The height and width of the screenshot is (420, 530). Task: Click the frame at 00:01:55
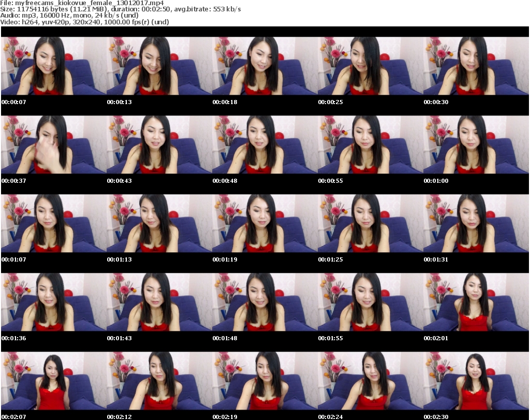coord(371,302)
